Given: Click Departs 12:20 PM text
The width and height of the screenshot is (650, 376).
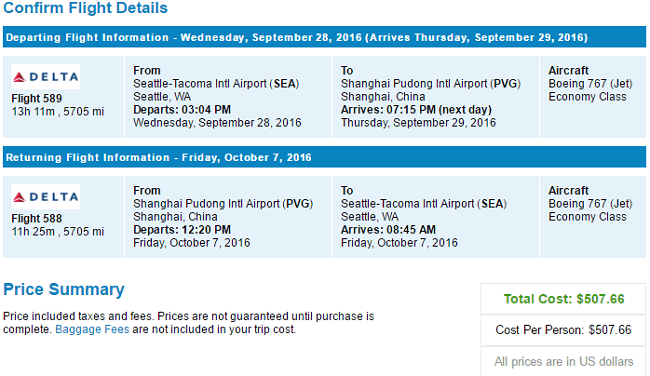Looking at the screenshot, I should tap(182, 230).
